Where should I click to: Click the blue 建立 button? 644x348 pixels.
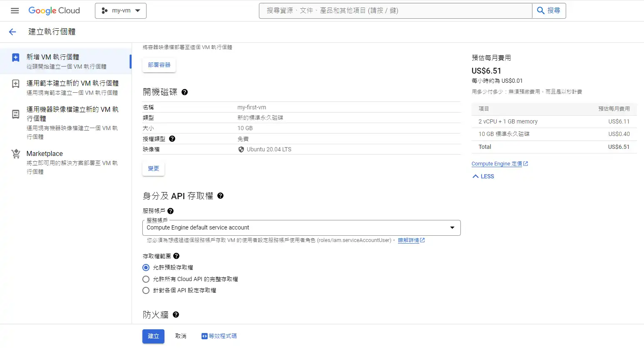pyautogui.click(x=153, y=336)
